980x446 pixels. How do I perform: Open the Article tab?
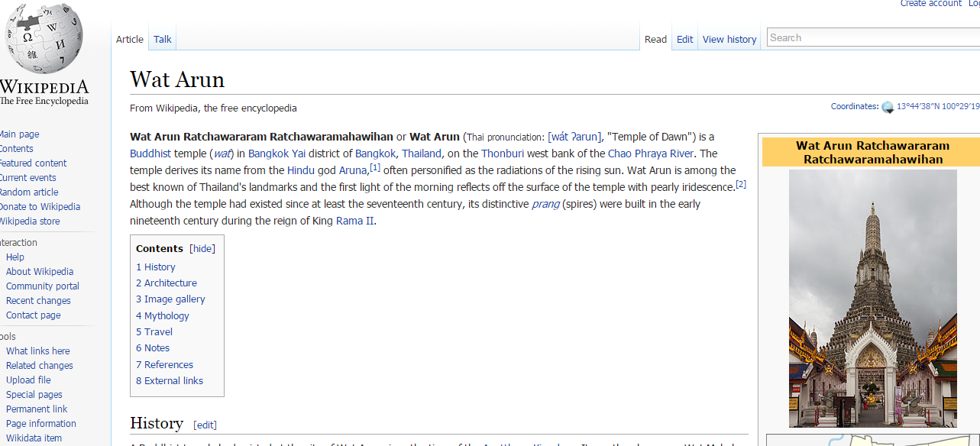pos(130,40)
